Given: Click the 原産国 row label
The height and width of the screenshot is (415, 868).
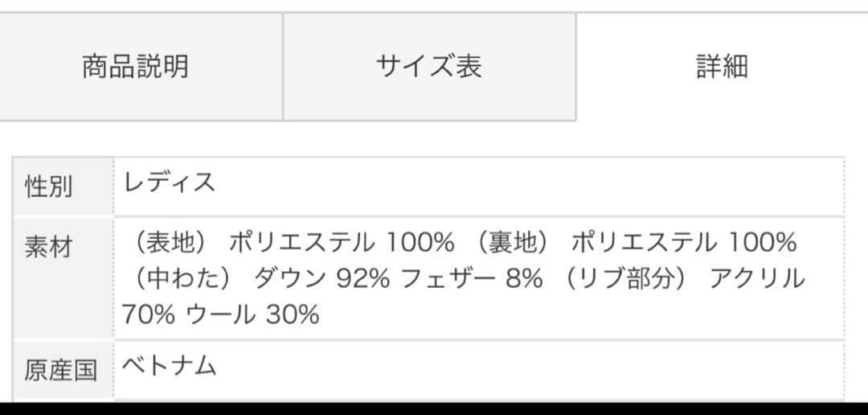Looking at the screenshot, I should (60, 369).
